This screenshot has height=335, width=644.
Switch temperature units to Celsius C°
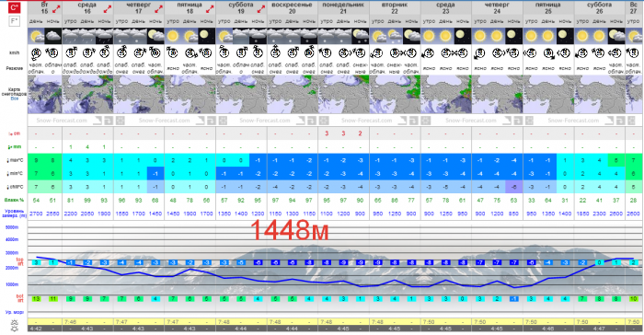click(14, 7)
